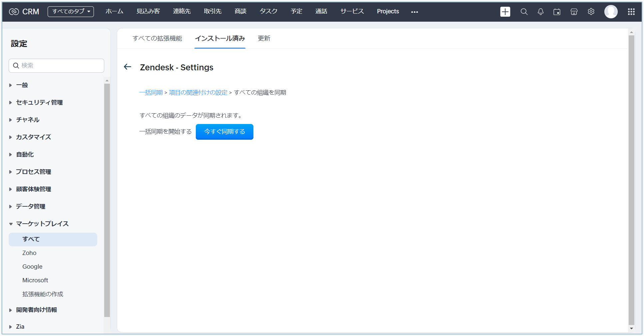Image resolution: width=644 pixels, height=336 pixels.
Task: Click the main panel scroll-down arrow
Action: pos(631,329)
